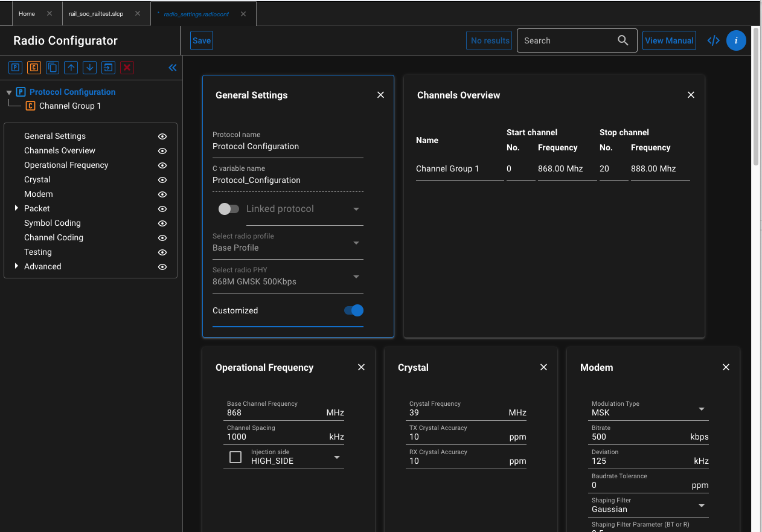Expand the Packet tree item
Screen dimensions: 762x532
pyautogui.click(x=15, y=208)
